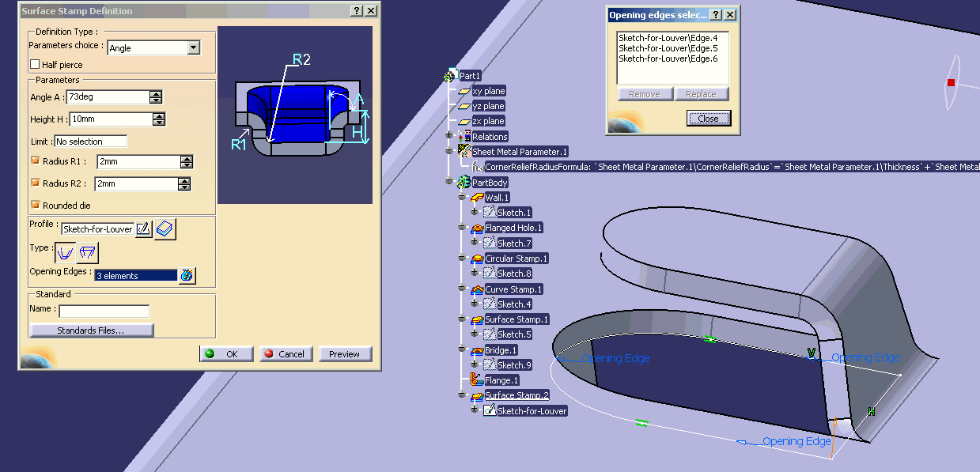Click the Opening Edges 3 elements field
Screen dimensions: 980x472
pyautogui.click(x=136, y=276)
